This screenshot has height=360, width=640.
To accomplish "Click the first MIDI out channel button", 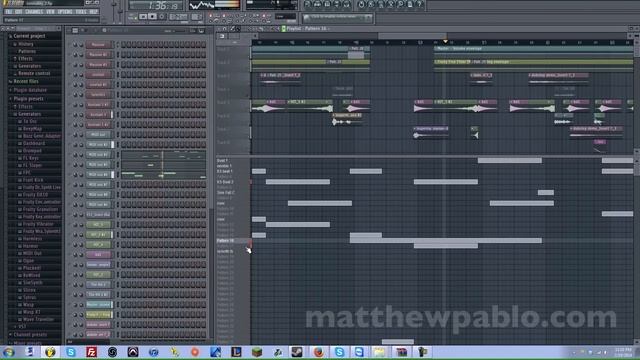I will 98,135.
